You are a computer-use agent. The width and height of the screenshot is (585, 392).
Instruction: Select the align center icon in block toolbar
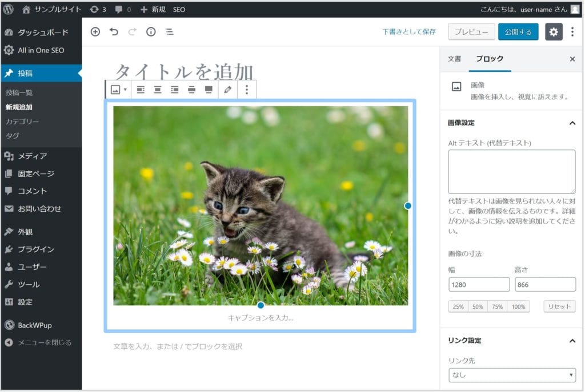click(x=158, y=90)
